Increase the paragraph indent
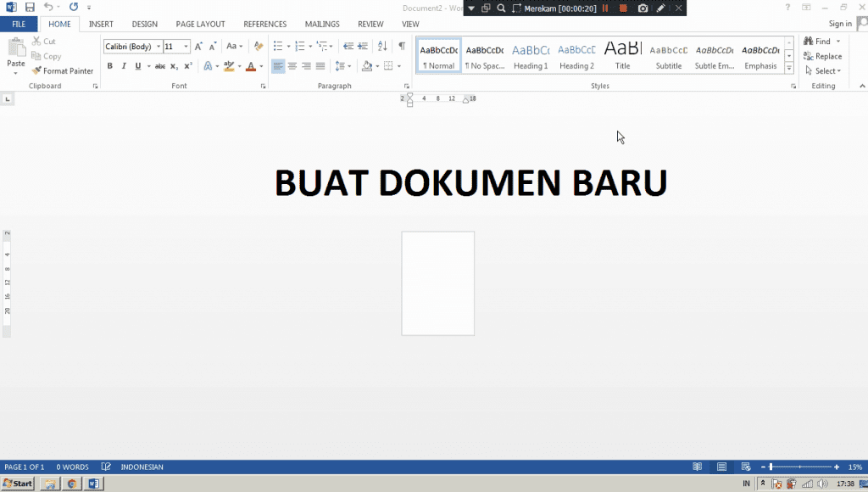The image size is (868, 492). [363, 46]
